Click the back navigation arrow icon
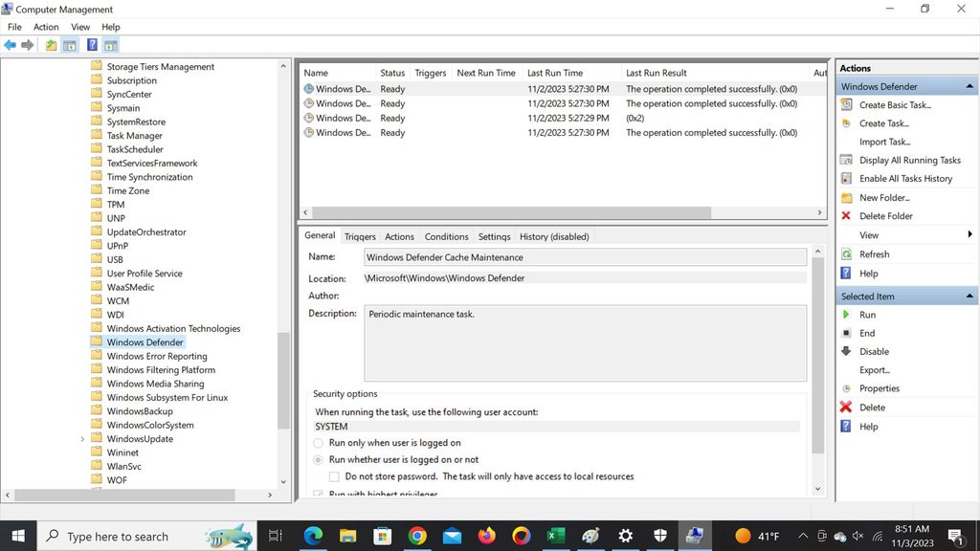980x551 pixels. tap(11, 44)
